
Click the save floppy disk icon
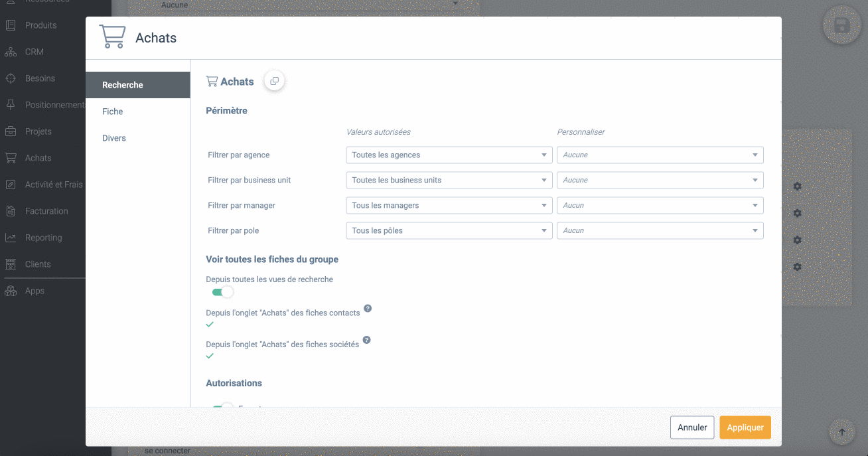841,26
